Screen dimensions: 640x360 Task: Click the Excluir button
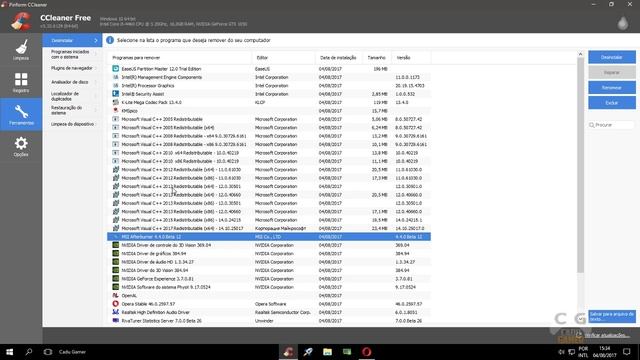pos(611,103)
